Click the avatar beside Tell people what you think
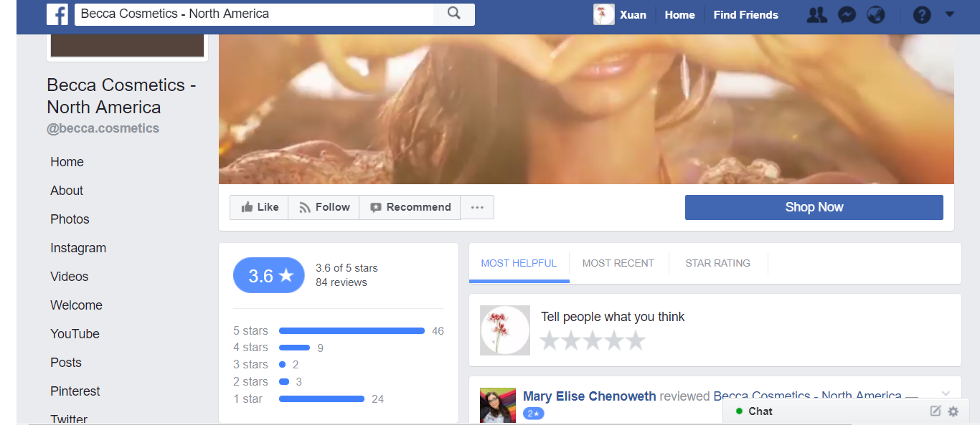 (505, 330)
